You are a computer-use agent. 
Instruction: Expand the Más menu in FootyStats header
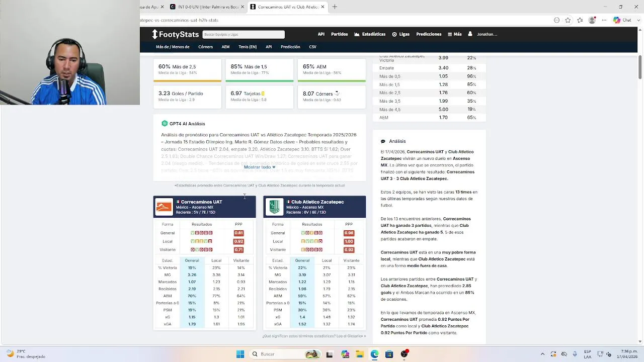(x=454, y=34)
